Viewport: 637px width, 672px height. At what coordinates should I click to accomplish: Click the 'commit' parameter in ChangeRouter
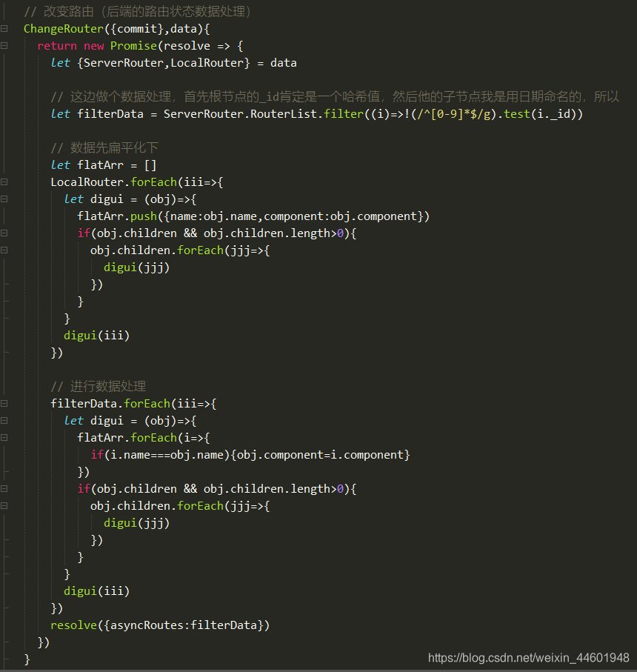[x=137, y=29]
